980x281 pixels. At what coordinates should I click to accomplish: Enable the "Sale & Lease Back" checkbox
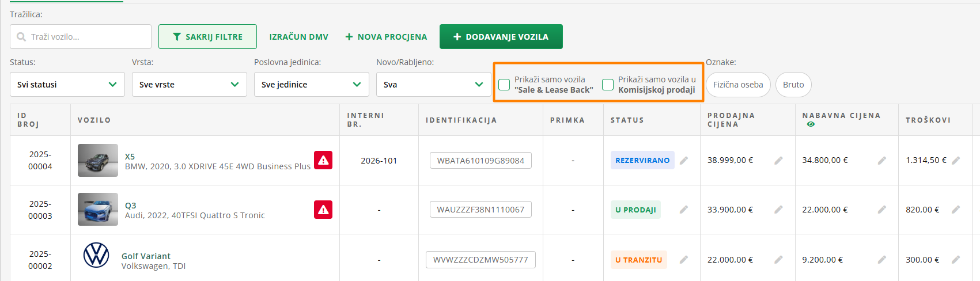pyautogui.click(x=504, y=85)
